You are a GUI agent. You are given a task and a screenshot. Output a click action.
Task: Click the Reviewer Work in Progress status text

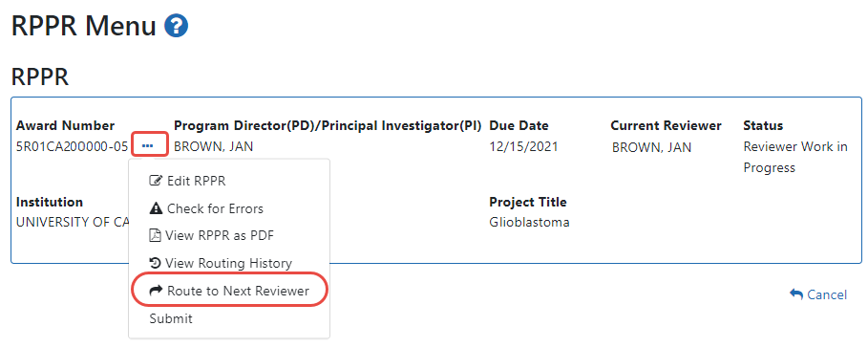click(795, 158)
